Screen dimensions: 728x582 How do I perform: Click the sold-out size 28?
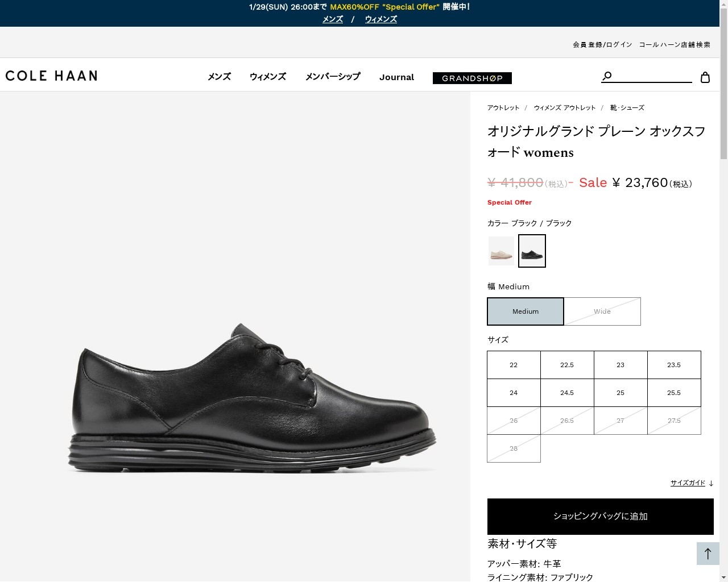(x=514, y=448)
